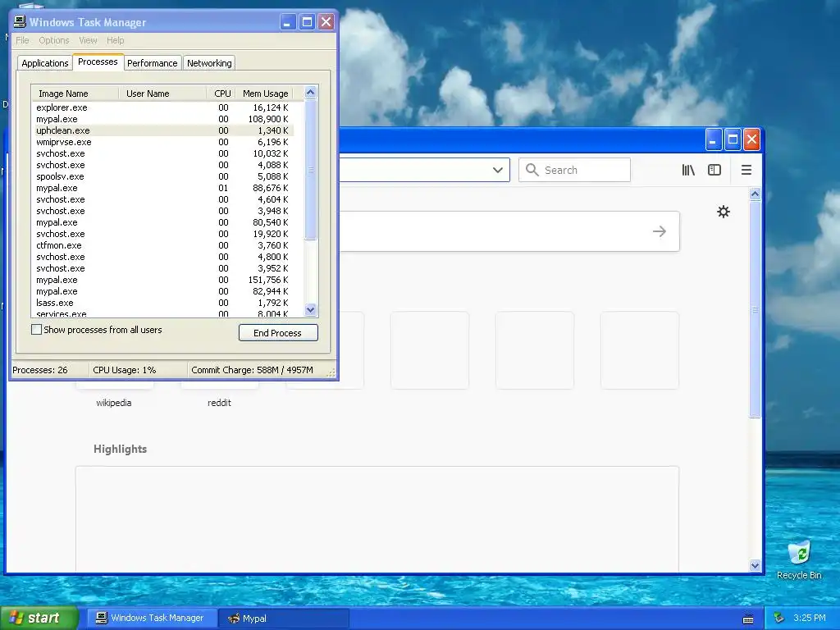
Task: Open the File menu in Task Manager
Action: (x=22, y=40)
